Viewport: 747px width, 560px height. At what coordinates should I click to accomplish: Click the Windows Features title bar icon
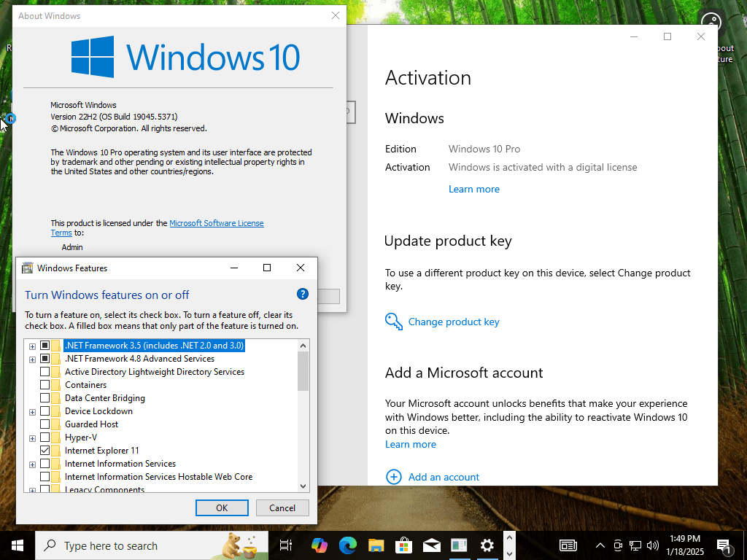[28, 268]
